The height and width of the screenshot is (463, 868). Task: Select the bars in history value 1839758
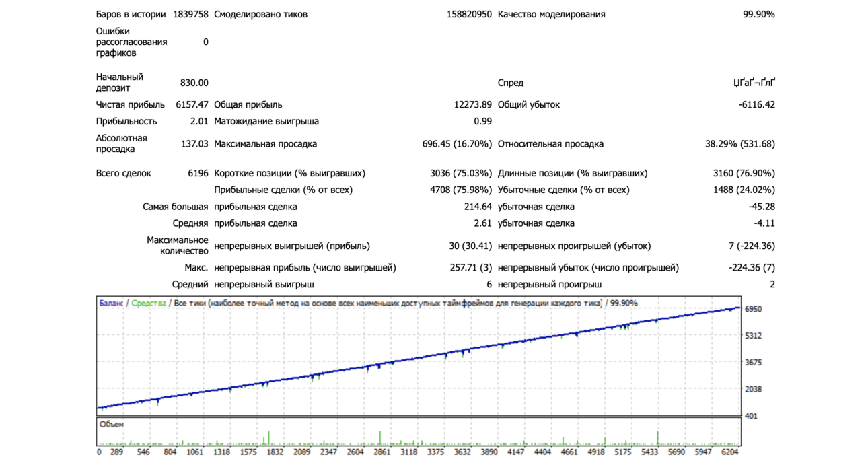pyautogui.click(x=190, y=14)
